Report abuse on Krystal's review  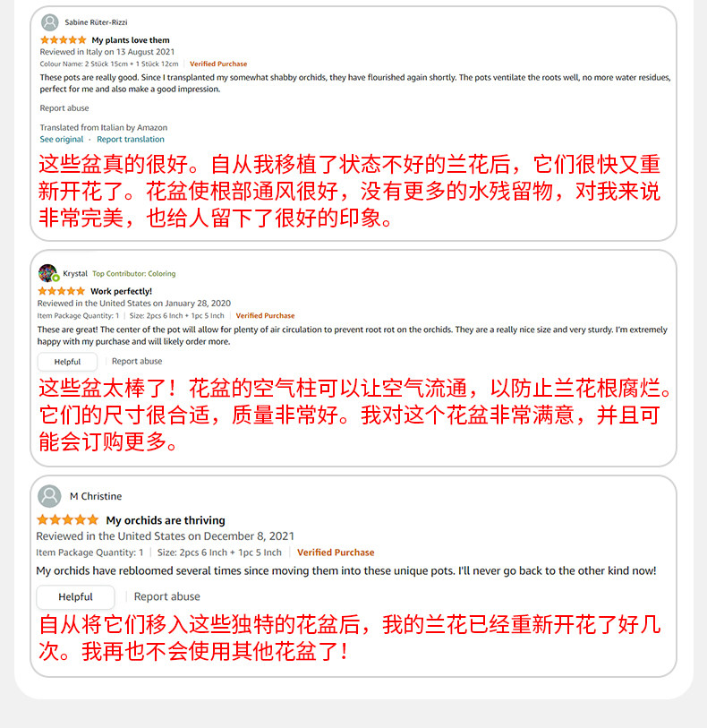click(137, 361)
